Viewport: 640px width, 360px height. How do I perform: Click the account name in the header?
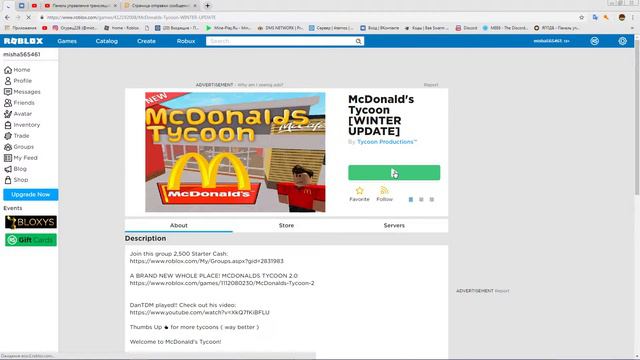point(549,41)
